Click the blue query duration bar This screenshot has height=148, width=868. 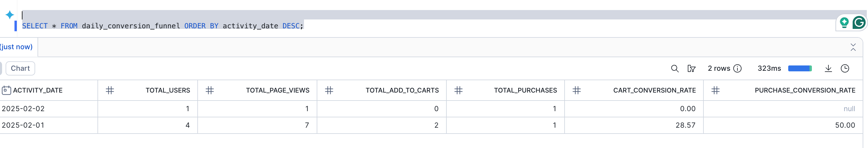(799, 69)
